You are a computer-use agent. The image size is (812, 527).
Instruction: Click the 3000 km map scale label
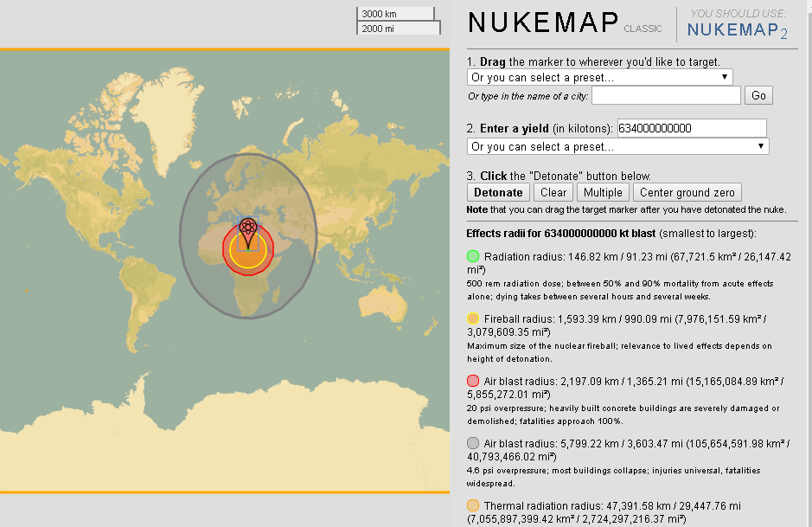click(x=379, y=14)
